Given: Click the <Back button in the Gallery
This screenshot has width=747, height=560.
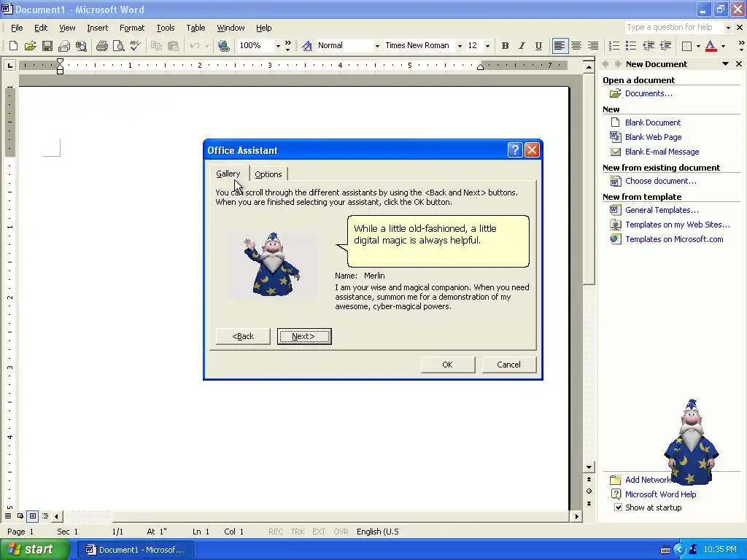Looking at the screenshot, I should point(243,336).
